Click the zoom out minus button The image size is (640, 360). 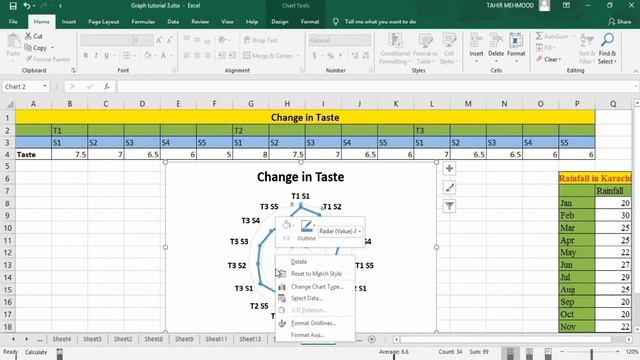tap(562, 352)
